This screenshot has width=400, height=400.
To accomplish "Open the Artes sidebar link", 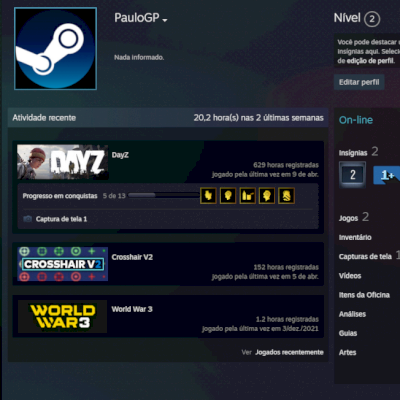I will 347,352.
